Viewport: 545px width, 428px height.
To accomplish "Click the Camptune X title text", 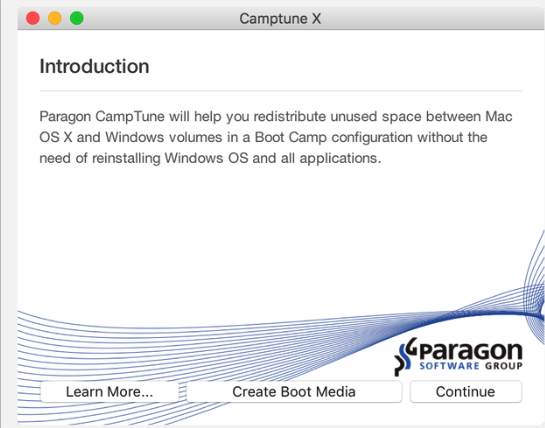I will tap(280, 18).
